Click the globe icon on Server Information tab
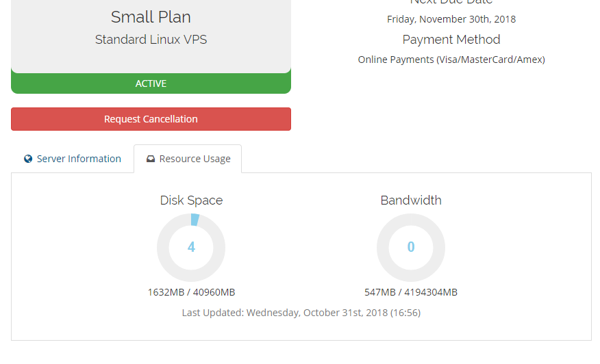The width and height of the screenshot is (600, 364). coord(28,159)
